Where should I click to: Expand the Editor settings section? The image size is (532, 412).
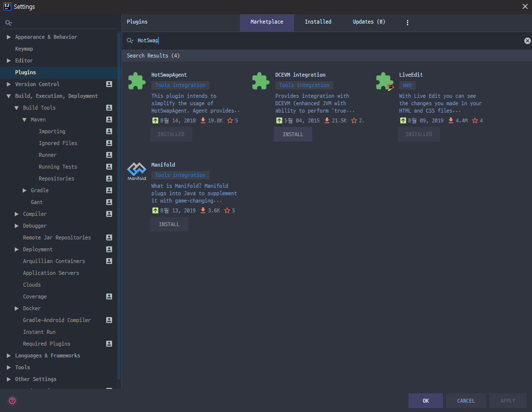point(9,60)
